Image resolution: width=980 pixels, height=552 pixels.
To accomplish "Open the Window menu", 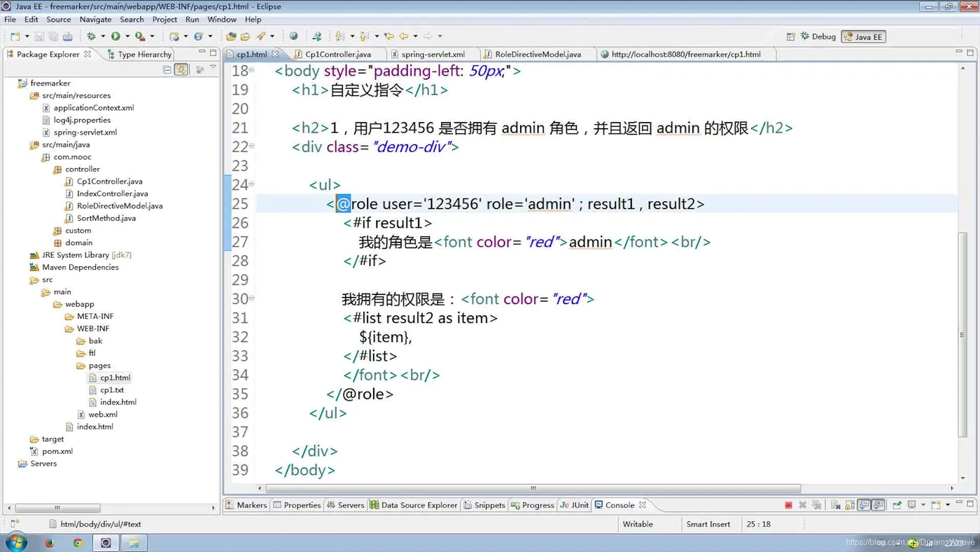I will coord(222,20).
